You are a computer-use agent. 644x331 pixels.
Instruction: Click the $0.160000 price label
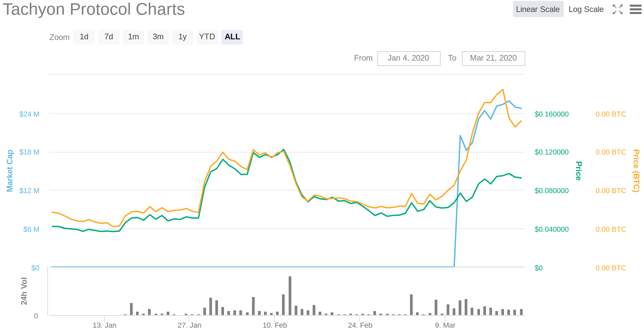pos(552,114)
